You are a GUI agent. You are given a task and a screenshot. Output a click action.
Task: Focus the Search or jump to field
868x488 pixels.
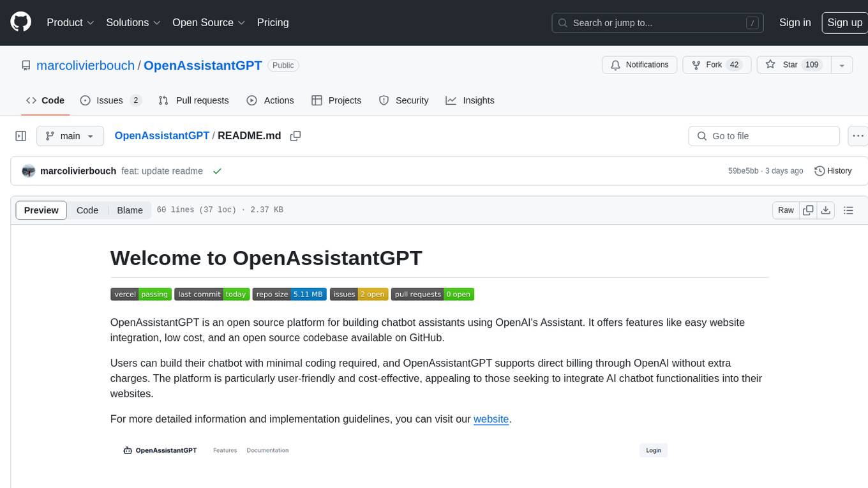pos(658,23)
